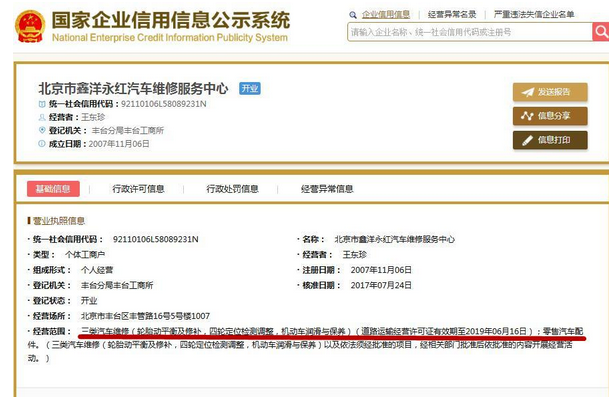Open the 企业信用信息 search category
This screenshot has width=609, height=399.
tap(386, 15)
